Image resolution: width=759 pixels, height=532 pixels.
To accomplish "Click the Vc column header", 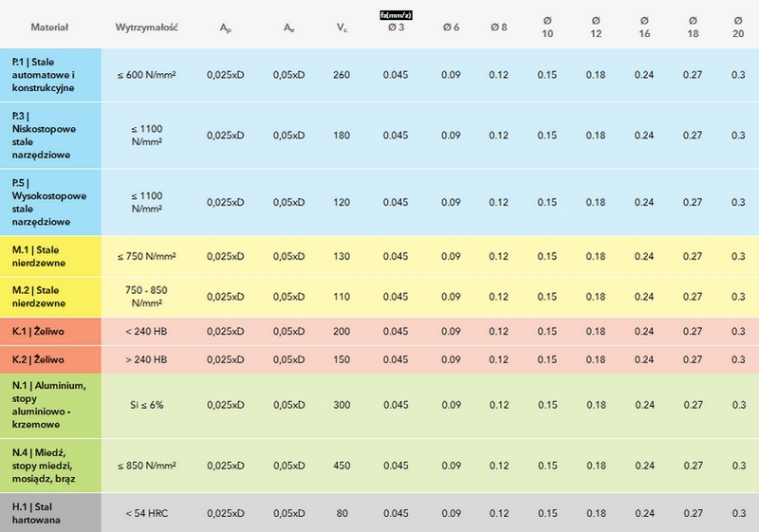I will click(x=342, y=28).
